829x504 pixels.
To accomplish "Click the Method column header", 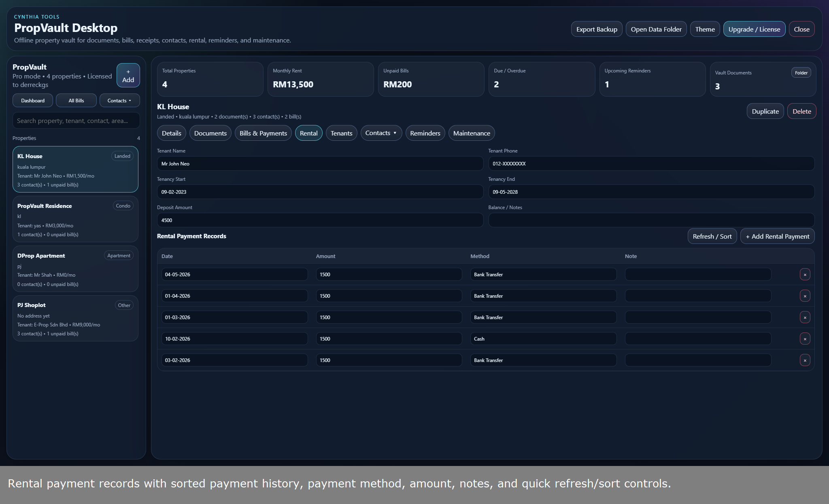I will click(x=480, y=256).
